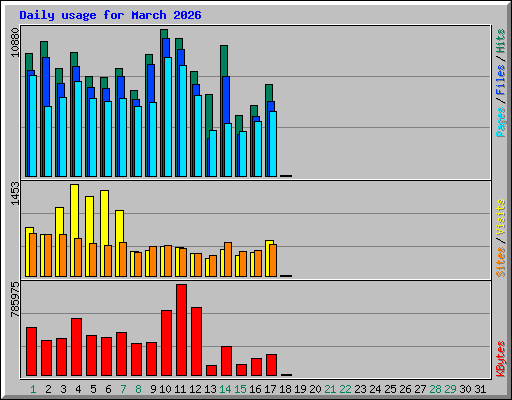Click the red KBytes bar for day 13
Viewport: 512px width, 400px height.
click(211, 371)
